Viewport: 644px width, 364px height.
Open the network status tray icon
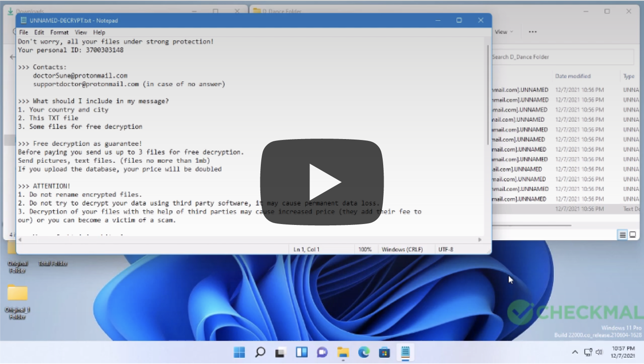[588, 352]
